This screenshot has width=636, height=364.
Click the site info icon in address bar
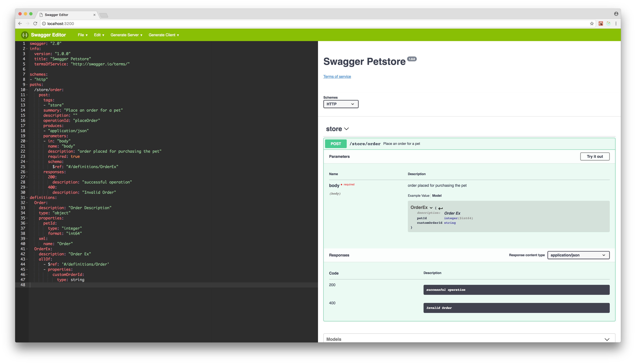coord(44,24)
